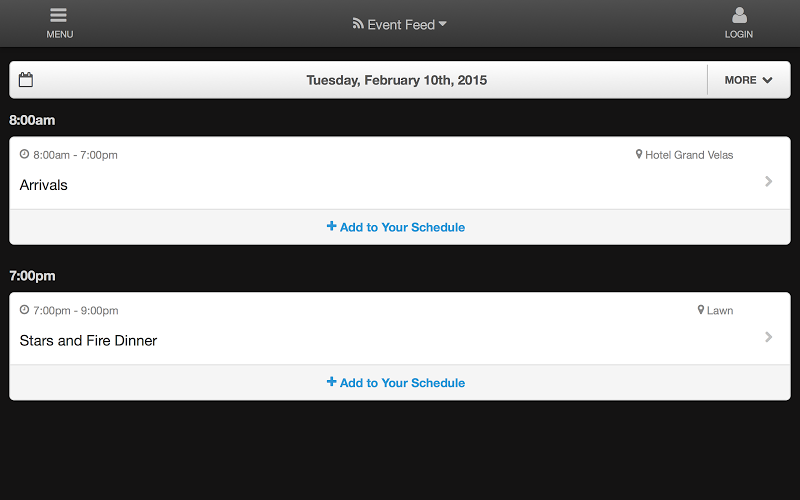Open the Stars and Fire Dinner event title
Screen dimensions: 800x500
(88, 340)
